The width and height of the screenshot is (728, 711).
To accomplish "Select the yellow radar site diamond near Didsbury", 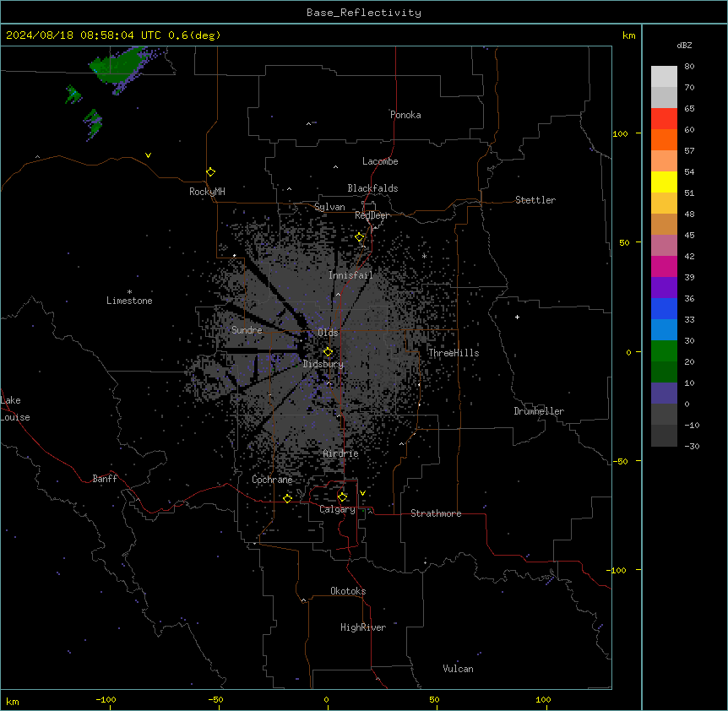I will coord(328,352).
